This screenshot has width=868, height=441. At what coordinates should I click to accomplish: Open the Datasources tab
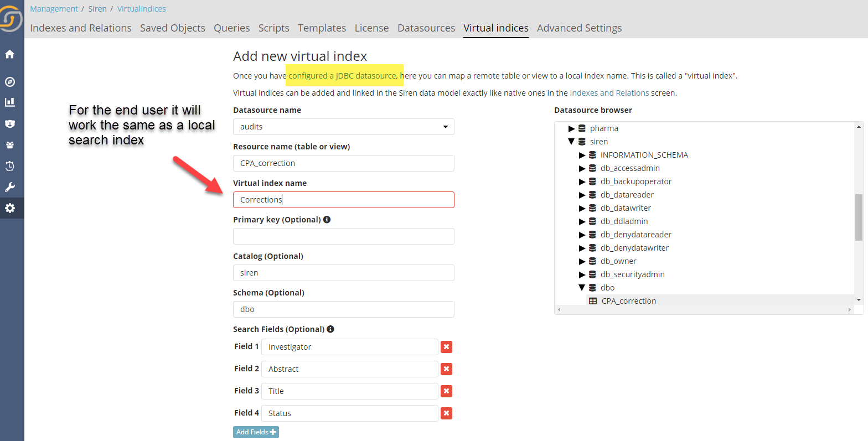pyautogui.click(x=426, y=28)
